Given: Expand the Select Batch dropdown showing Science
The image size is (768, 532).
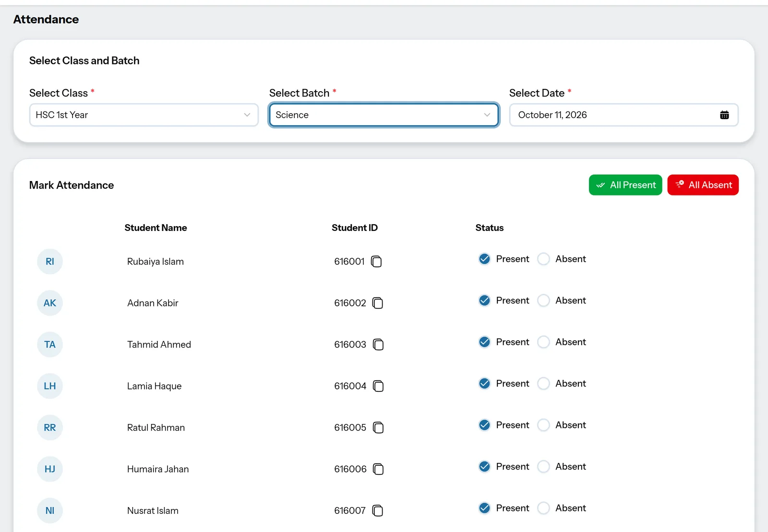Looking at the screenshot, I should pyautogui.click(x=384, y=115).
